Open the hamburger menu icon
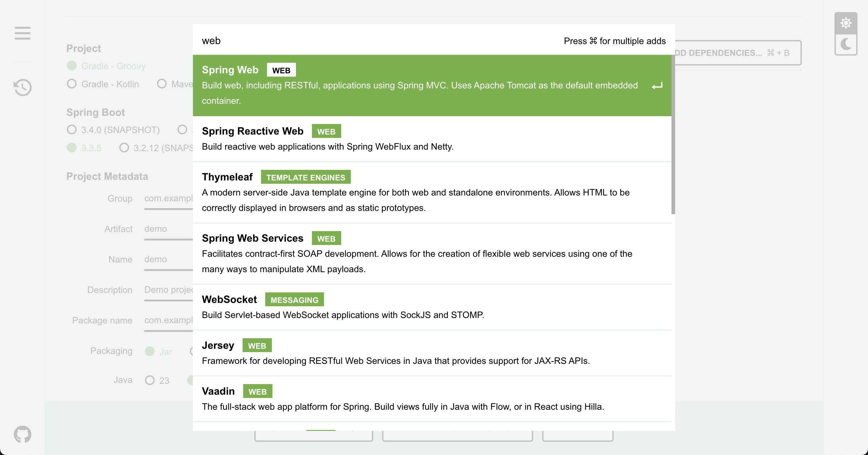The width and height of the screenshot is (868, 455). tap(23, 33)
